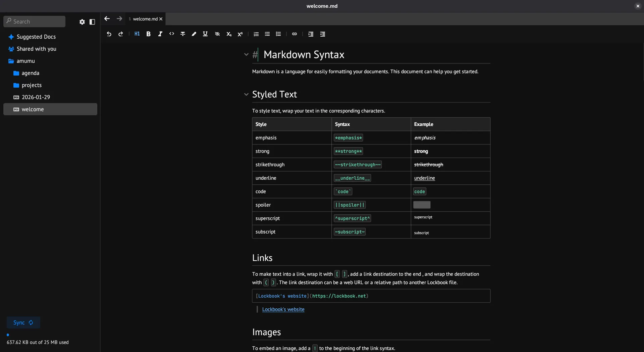This screenshot has height=352, width=644.
Task: Apply subscript formatting
Action: coord(229,34)
